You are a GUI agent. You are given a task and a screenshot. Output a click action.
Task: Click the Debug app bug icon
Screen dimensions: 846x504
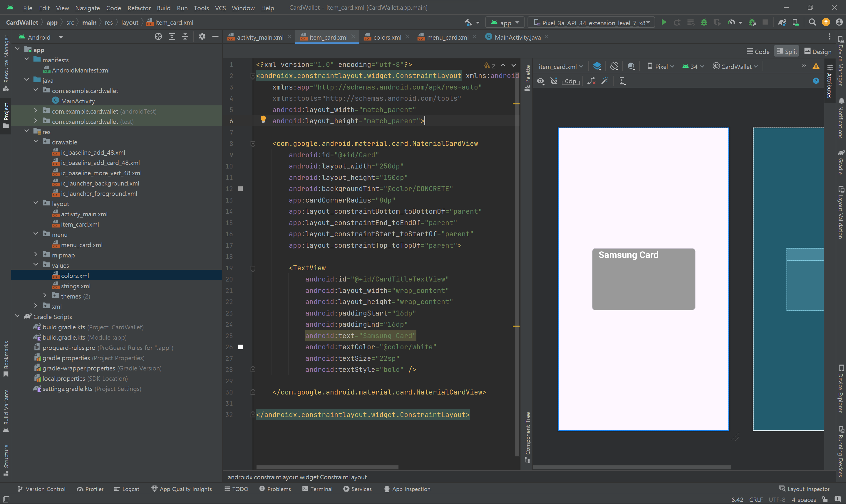tap(704, 22)
